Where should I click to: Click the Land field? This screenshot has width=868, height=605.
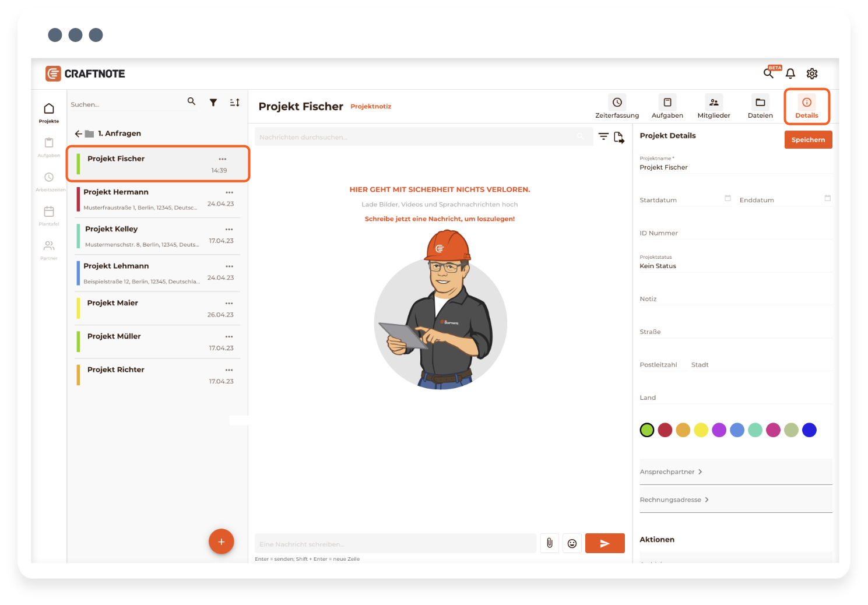(x=736, y=397)
